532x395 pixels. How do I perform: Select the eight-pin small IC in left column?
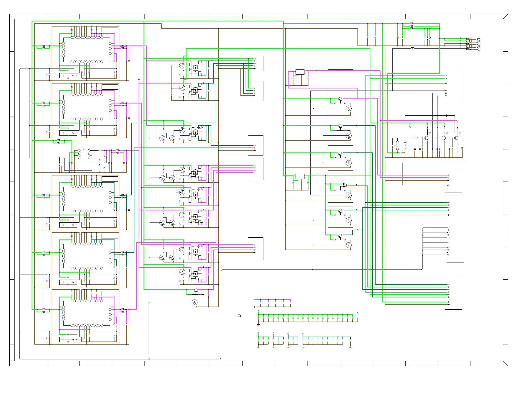point(84,154)
